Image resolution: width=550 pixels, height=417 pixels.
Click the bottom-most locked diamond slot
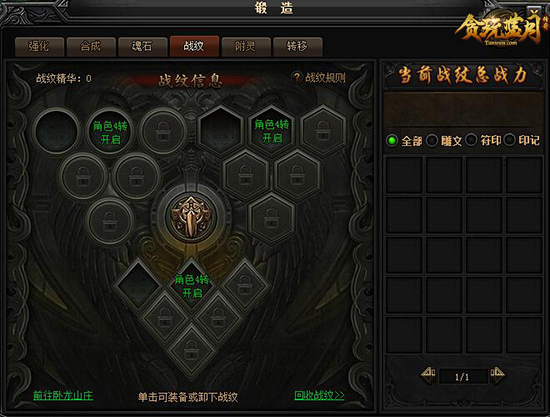click(192, 349)
